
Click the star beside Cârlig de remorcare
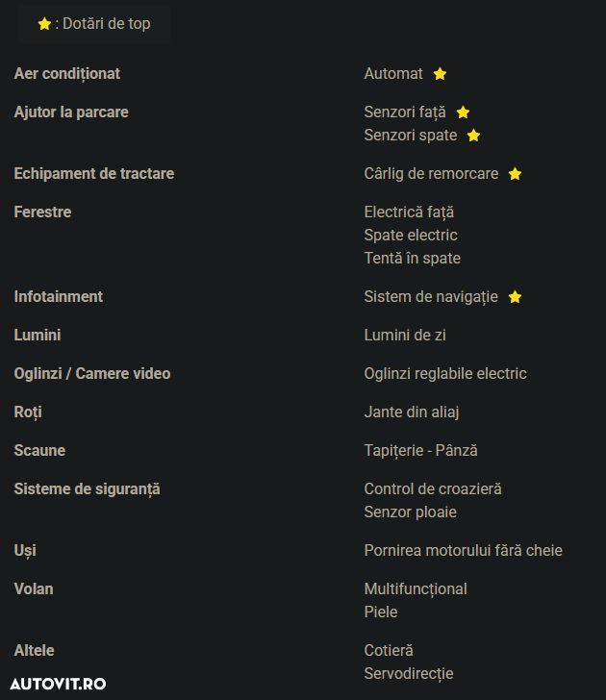click(515, 174)
